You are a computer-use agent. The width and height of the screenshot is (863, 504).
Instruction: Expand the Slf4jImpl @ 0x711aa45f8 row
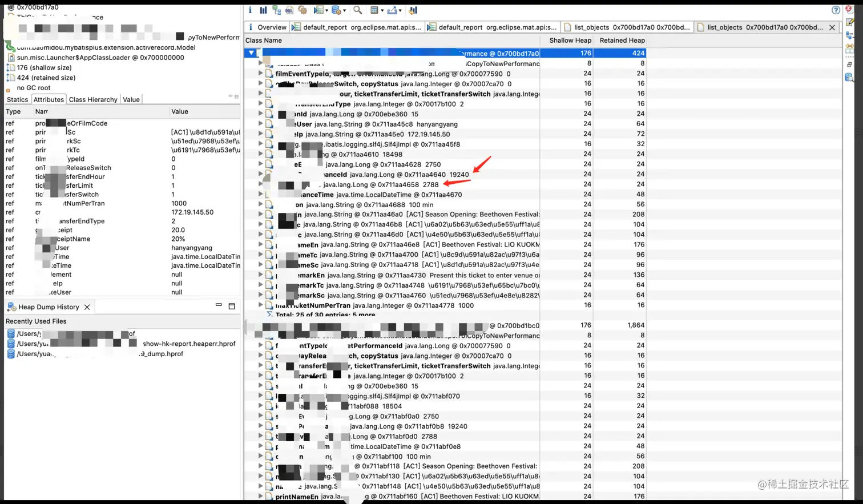pos(260,144)
